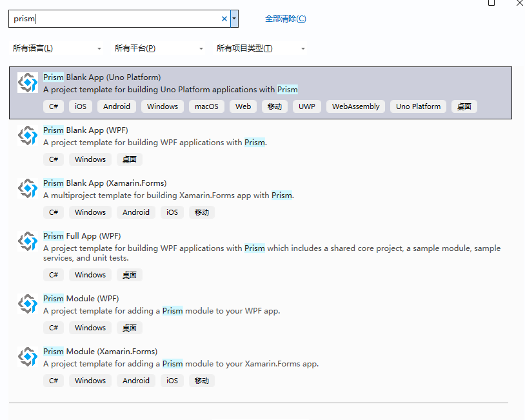Click the macOS tag on Uno Platform template

[x=206, y=106]
